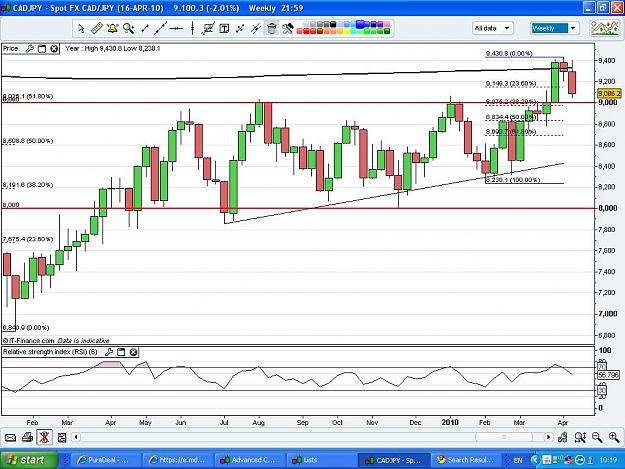Switch to Advanced C... taskbar window
The width and height of the screenshot is (625, 469).
[x=250, y=460]
